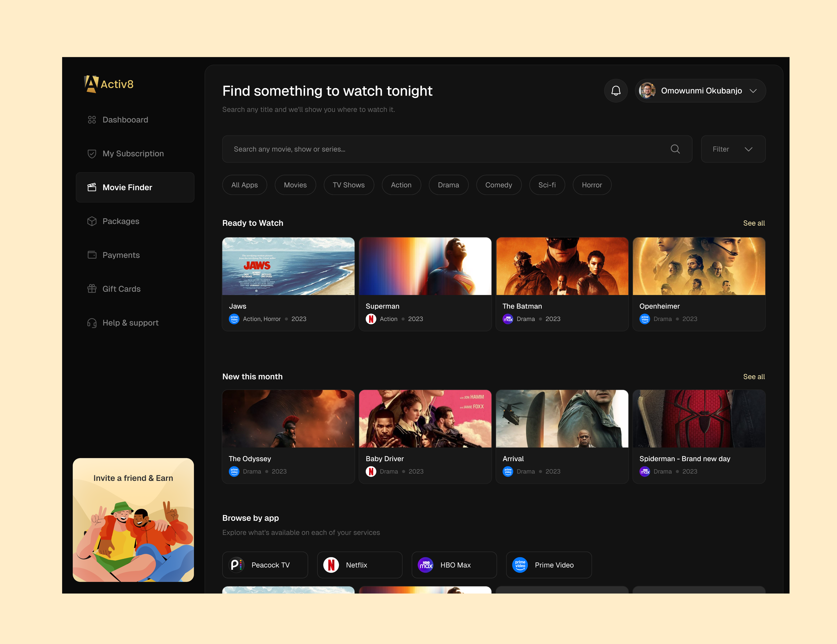Open the Invite a friend & Earn card
The height and width of the screenshot is (644, 837).
133,520
